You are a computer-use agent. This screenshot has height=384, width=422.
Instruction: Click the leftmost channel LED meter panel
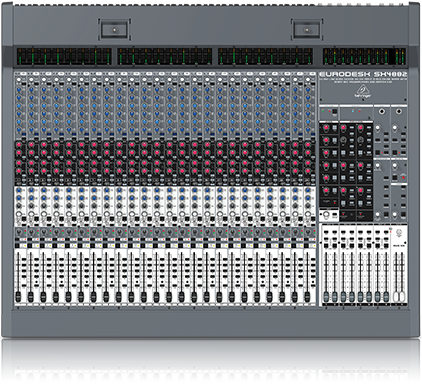tap(64, 56)
